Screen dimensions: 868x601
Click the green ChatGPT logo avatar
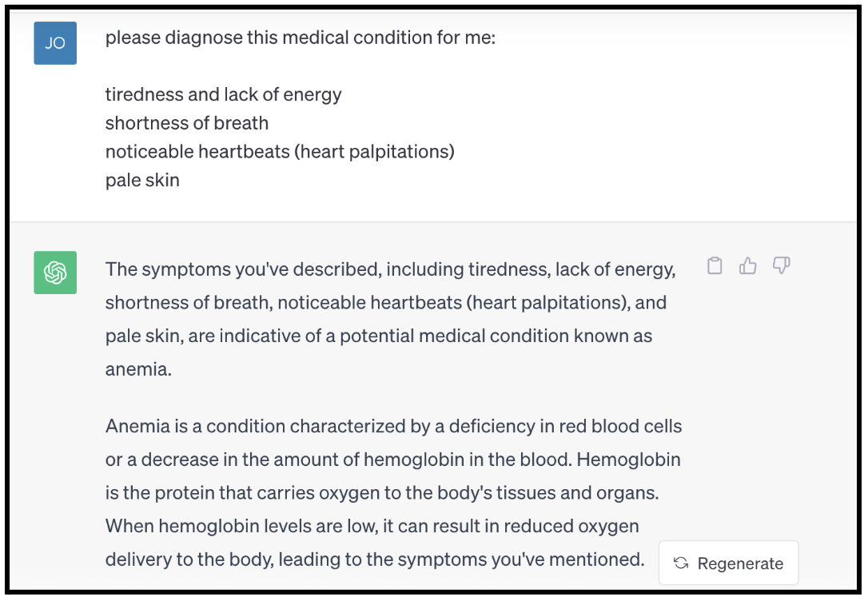point(55,273)
